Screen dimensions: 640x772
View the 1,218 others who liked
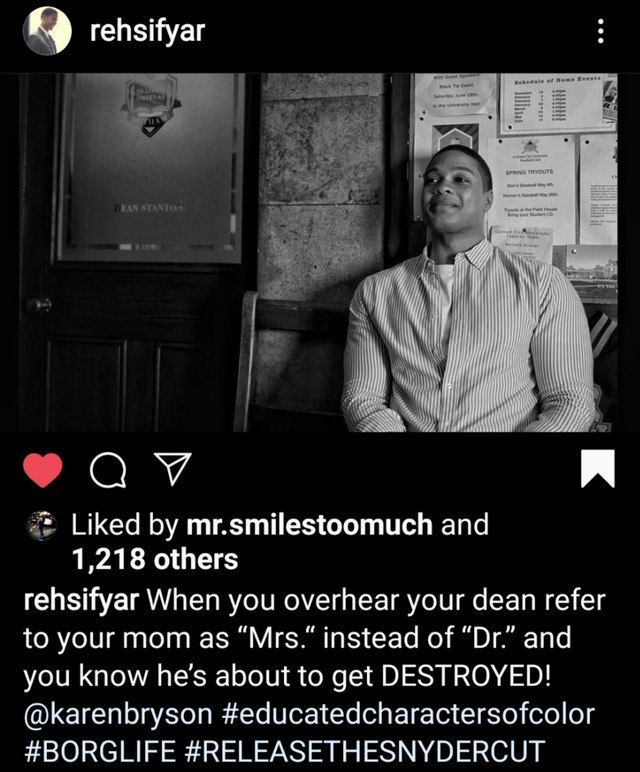[x=155, y=560]
